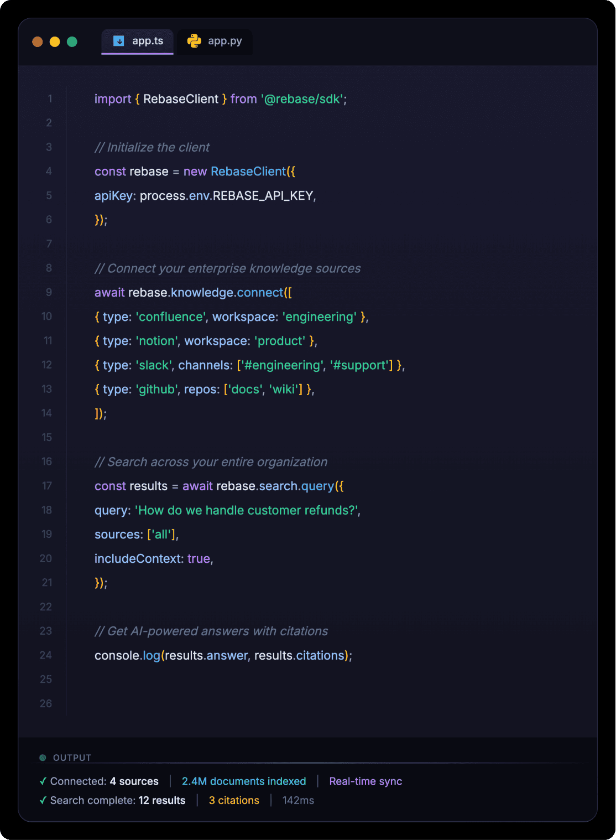Click line number 12 in gutter
This screenshot has width=616, height=840.
click(x=47, y=365)
